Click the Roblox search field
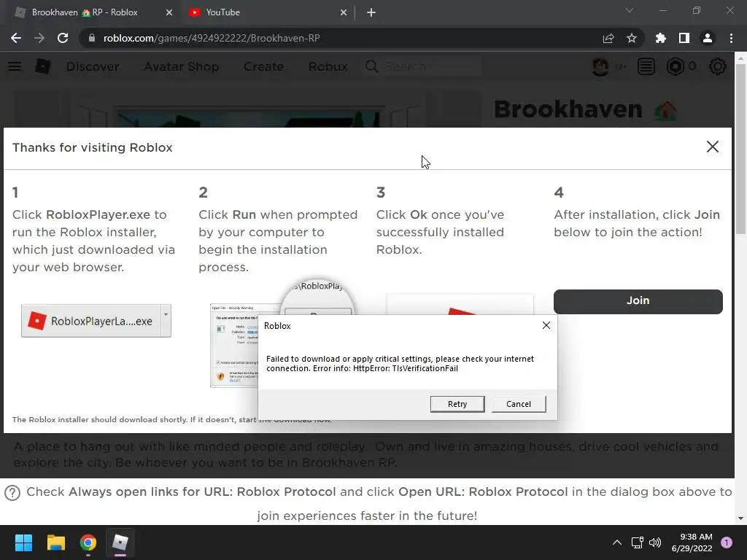747x560 pixels. coord(431,66)
